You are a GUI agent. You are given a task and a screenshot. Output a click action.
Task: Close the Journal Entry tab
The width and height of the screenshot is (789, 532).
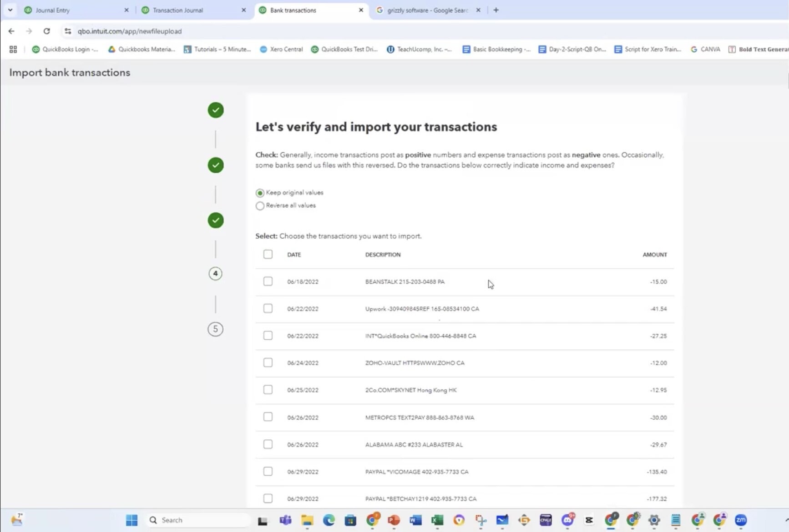tap(126, 10)
